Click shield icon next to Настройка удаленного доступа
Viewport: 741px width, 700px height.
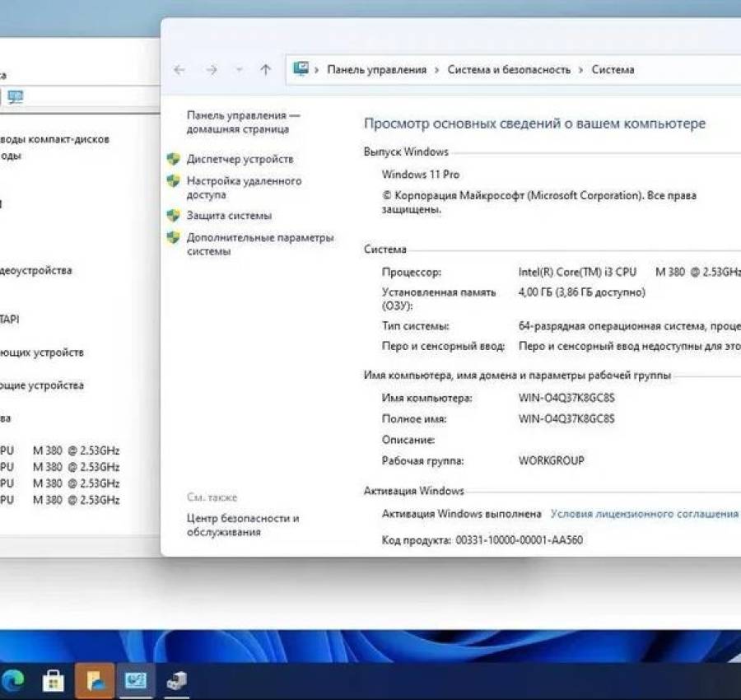tap(174, 180)
